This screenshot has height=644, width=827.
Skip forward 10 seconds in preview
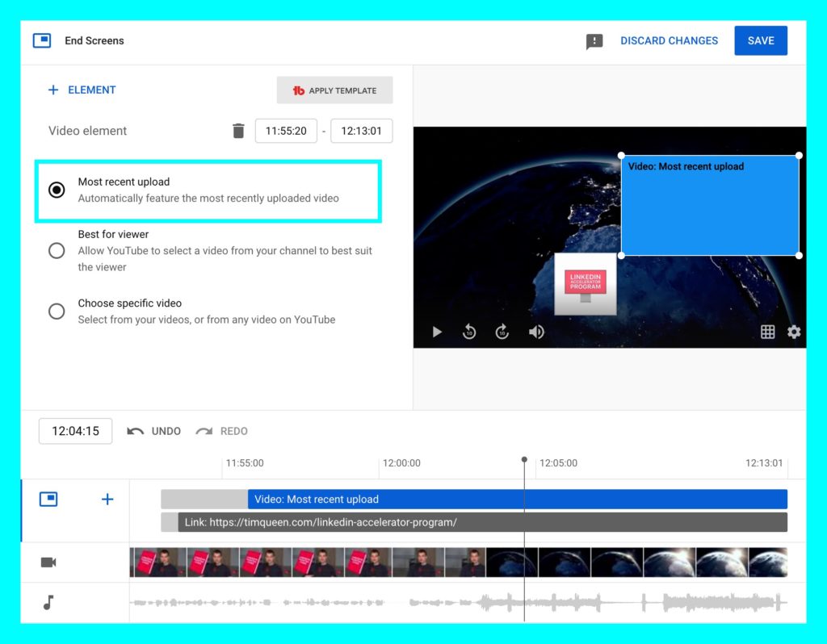pyautogui.click(x=502, y=332)
